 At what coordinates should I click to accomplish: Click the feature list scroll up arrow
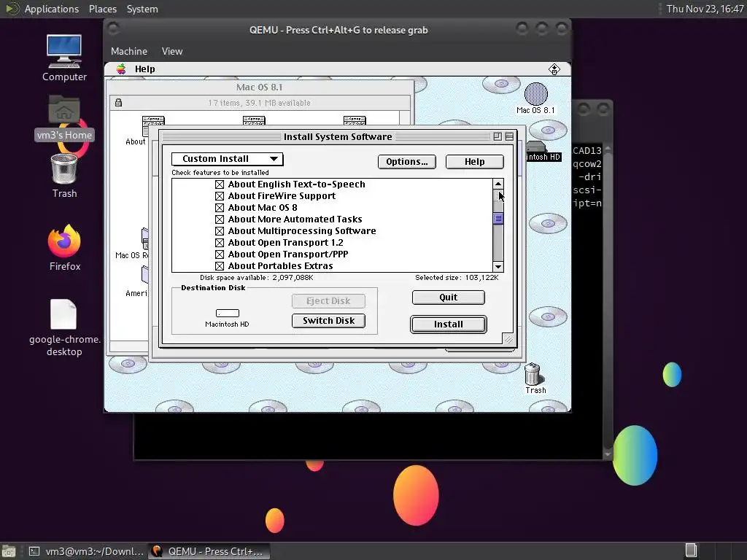click(498, 184)
